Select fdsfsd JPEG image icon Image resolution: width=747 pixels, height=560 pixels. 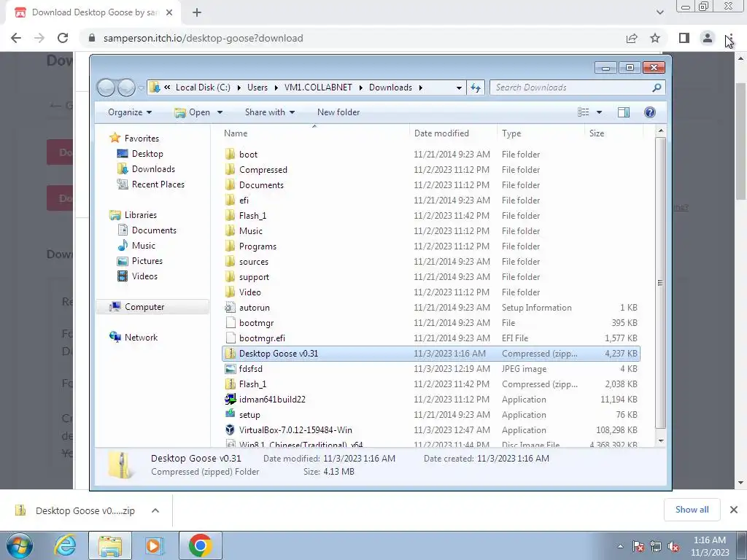point(230,368)
